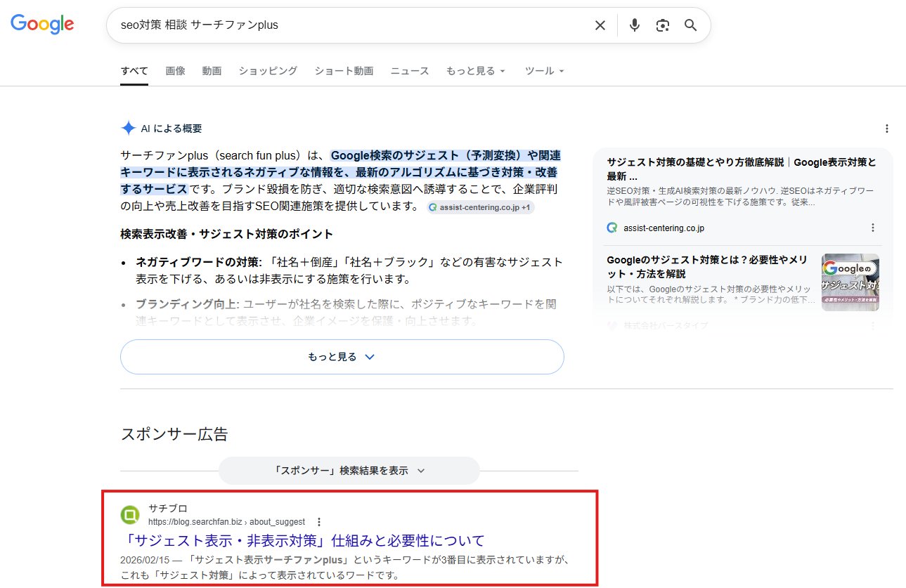
Task: Open Google Lens image search
Action: 662,25
